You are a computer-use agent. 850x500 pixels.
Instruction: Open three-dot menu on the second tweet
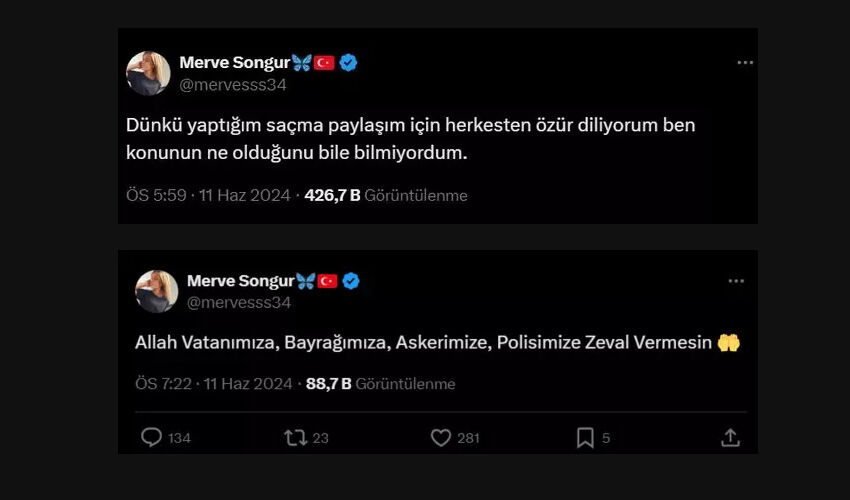[736, 281]
